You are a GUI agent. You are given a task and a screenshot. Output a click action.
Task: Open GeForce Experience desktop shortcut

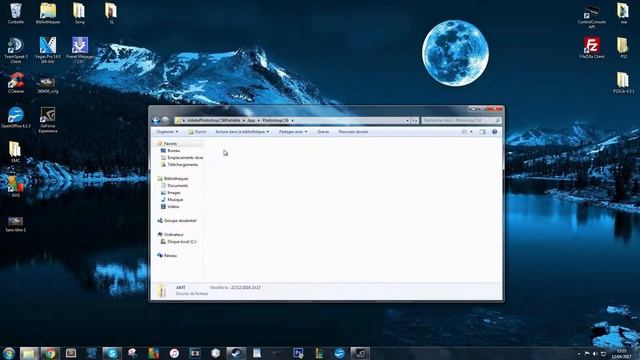[48, 120]
